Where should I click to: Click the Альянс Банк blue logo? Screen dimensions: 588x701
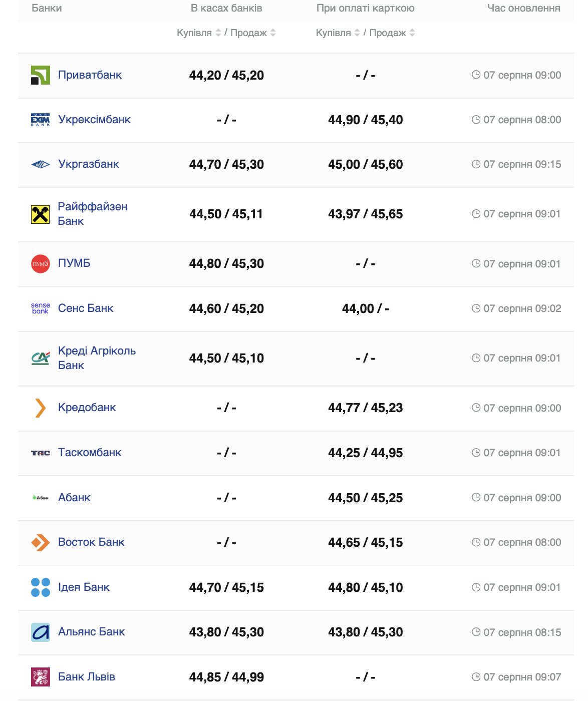pyautogui.click(x=41, y=632)
